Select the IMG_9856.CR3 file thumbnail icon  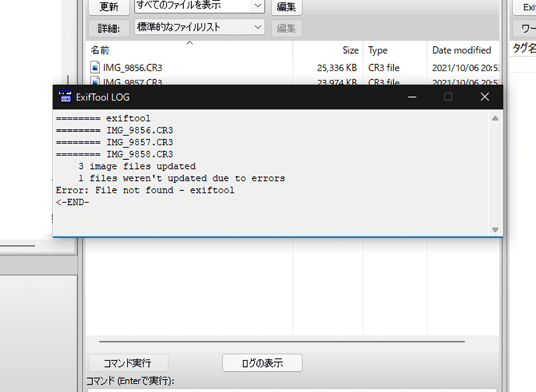pyautogui.click(x=95, y=67)
